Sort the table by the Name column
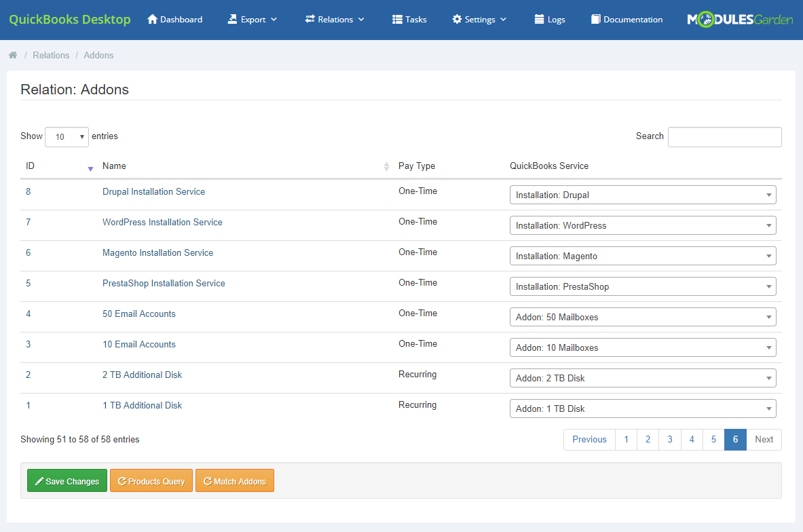This screenshot has height=532, width=803. [x=114, y=166]
